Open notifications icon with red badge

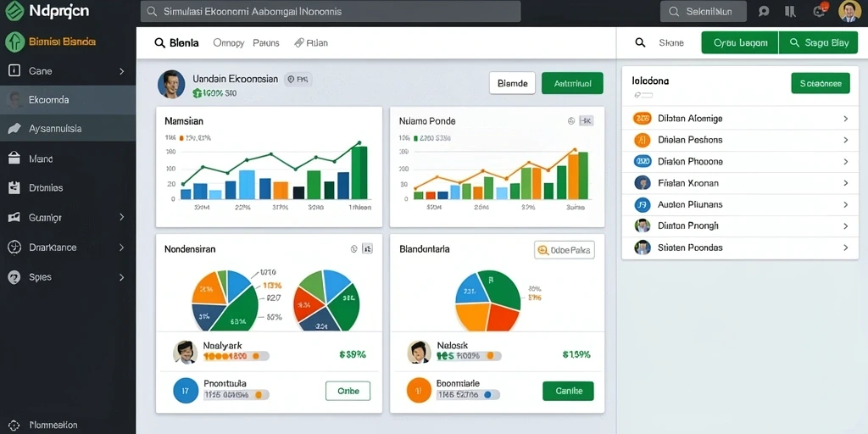(820, 10)
